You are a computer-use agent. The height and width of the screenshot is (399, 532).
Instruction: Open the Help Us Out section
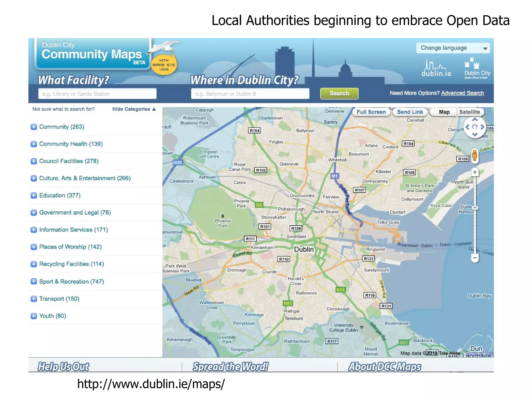pyautogui.click(x=63, y=367)
